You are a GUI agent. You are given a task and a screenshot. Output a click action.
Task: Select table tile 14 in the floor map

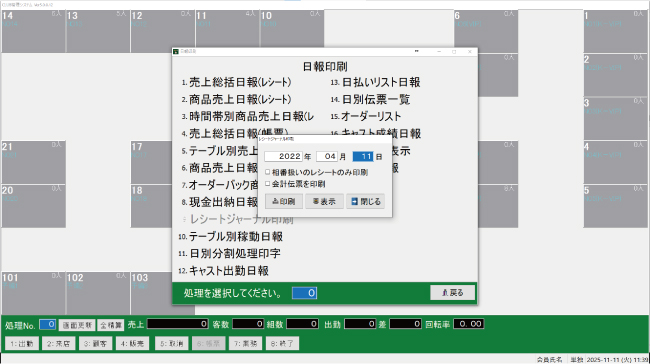pyautogui.click(x=33, y=32)
